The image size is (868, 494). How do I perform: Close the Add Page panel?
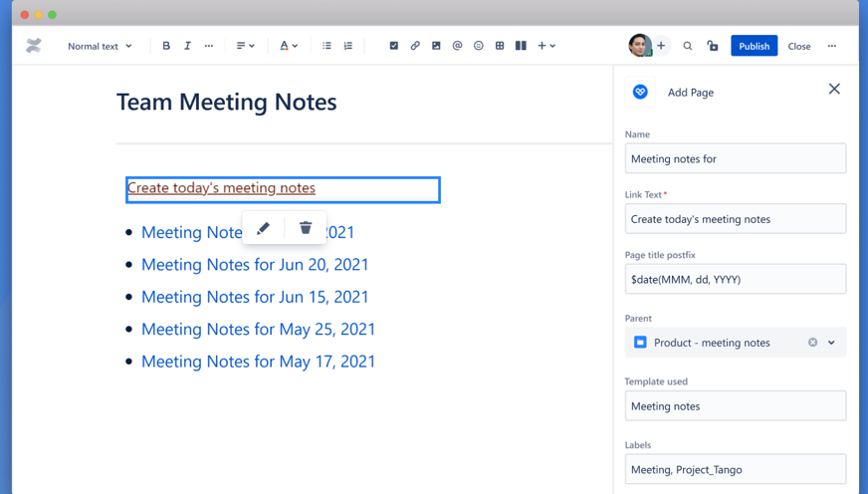pyautogui.click(x=834, y=90)
